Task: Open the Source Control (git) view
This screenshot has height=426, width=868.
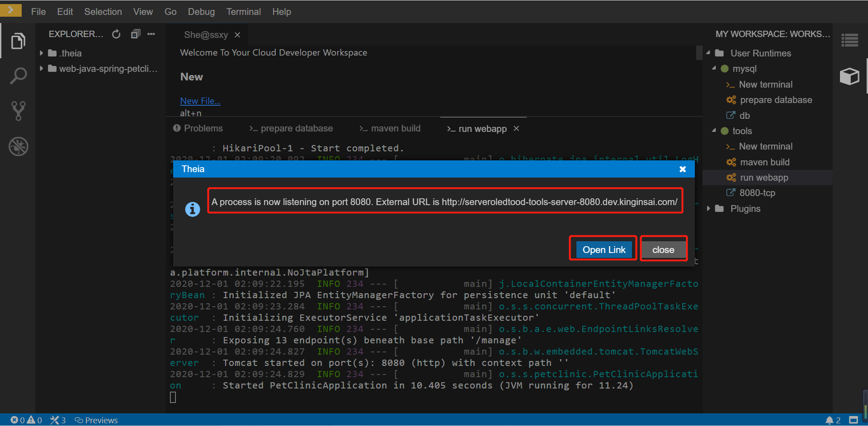Action: click(18, 111)
